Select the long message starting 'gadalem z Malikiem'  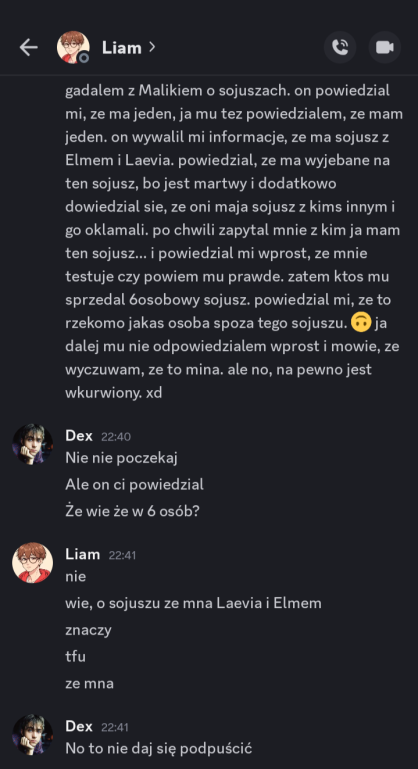point(234,241)
